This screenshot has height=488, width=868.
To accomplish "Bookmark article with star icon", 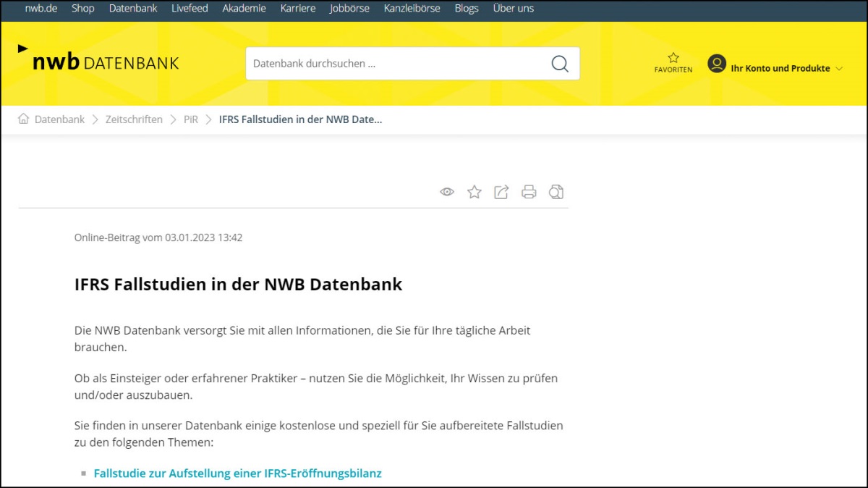I will click(475, 192).
